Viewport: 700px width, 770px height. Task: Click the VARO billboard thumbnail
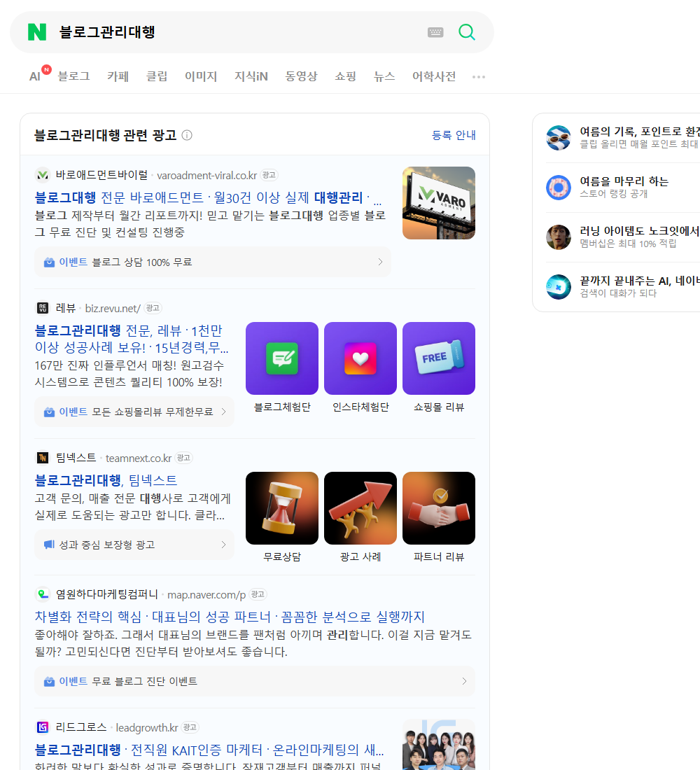tap(439, 203)
